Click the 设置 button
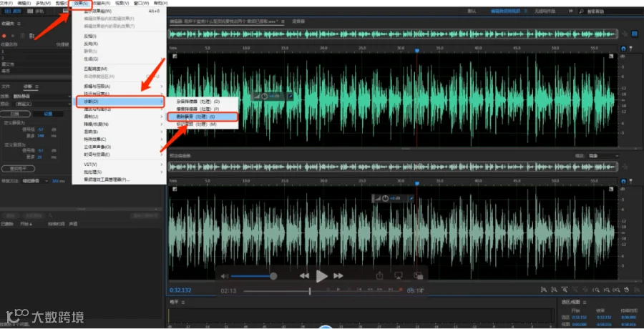This screenshot has width=644, height=329. tap(48, 114)
